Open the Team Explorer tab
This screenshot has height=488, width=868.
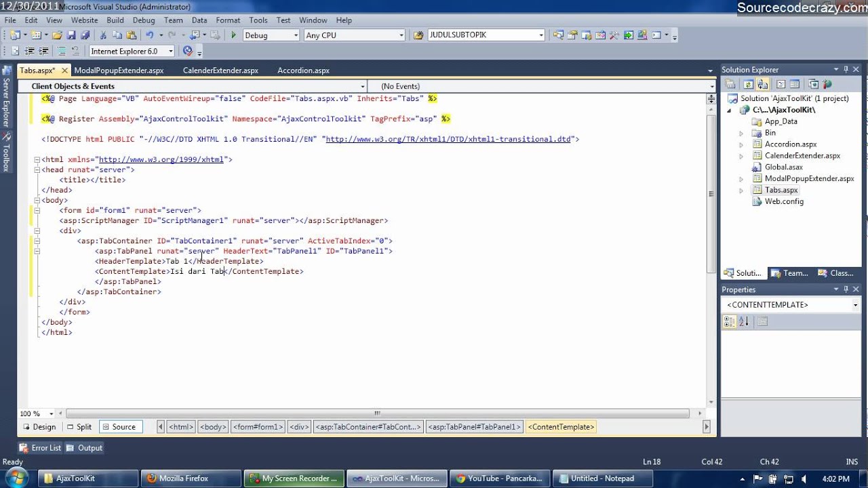[x=789, y=273]
